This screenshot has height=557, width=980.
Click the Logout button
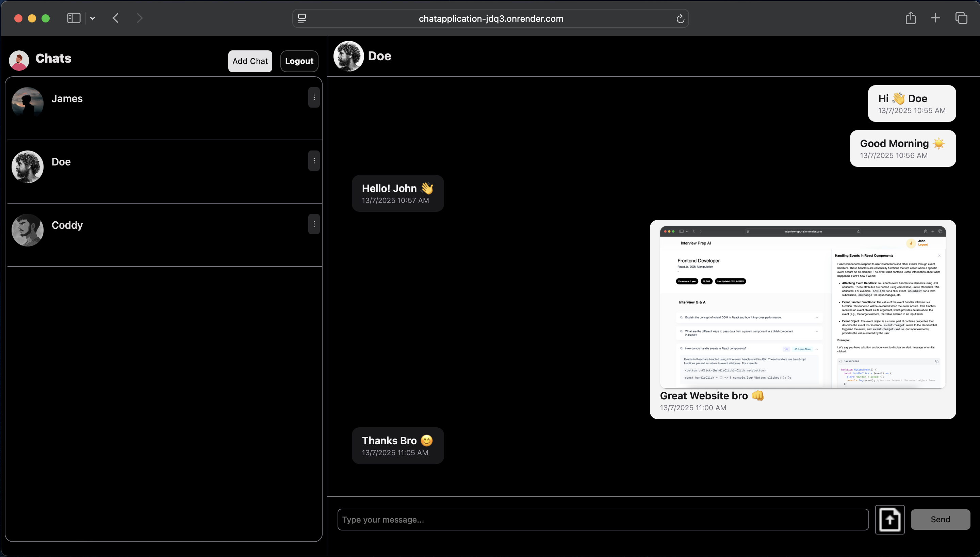(299, 61)
